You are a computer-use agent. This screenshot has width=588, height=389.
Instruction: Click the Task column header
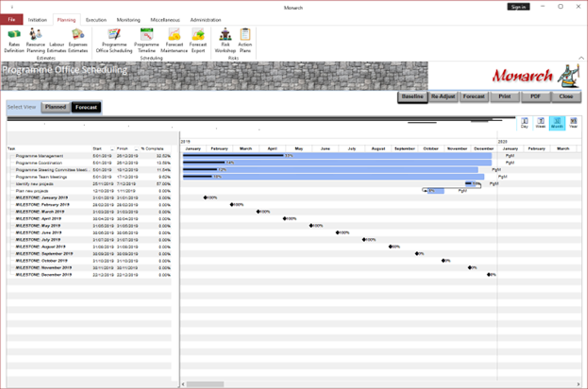(50, 149)
